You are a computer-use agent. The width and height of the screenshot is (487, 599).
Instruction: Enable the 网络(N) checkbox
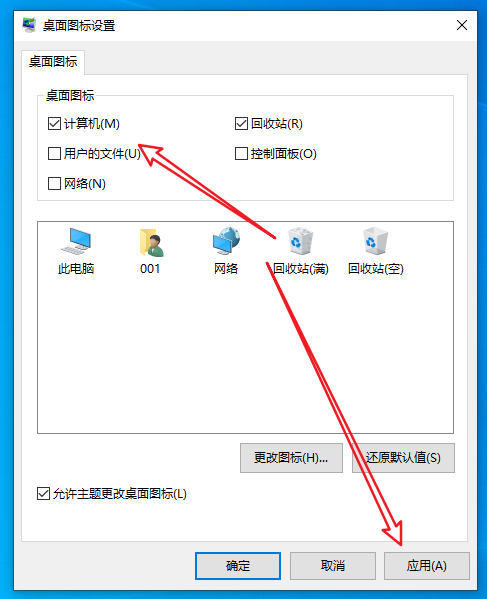(x=54, y=183)
